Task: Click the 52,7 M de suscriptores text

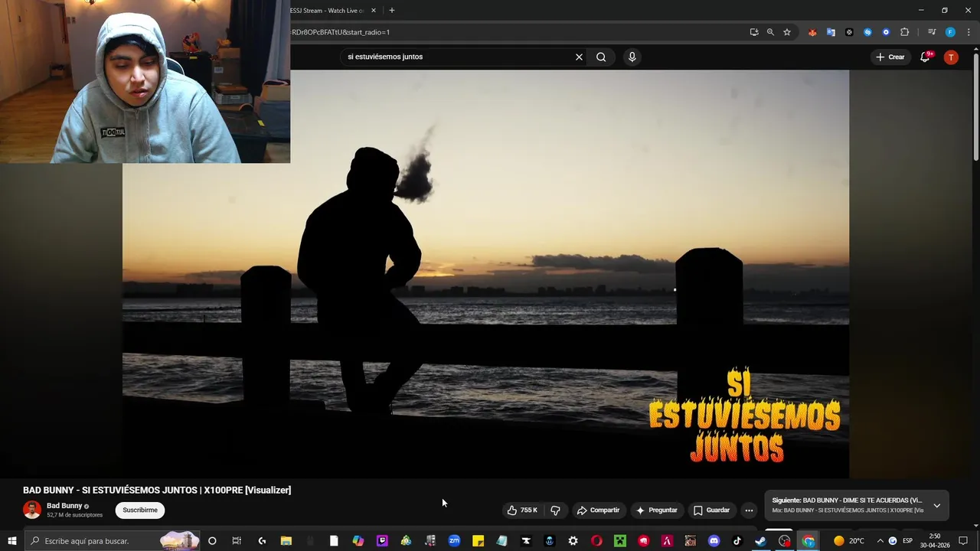Action: pos(74,515)
